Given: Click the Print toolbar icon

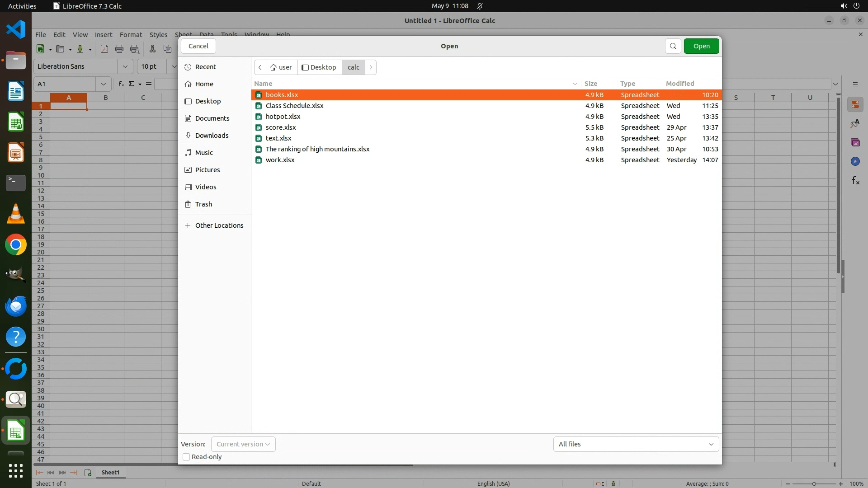Looking at the screenshot, I should [119, 49].
